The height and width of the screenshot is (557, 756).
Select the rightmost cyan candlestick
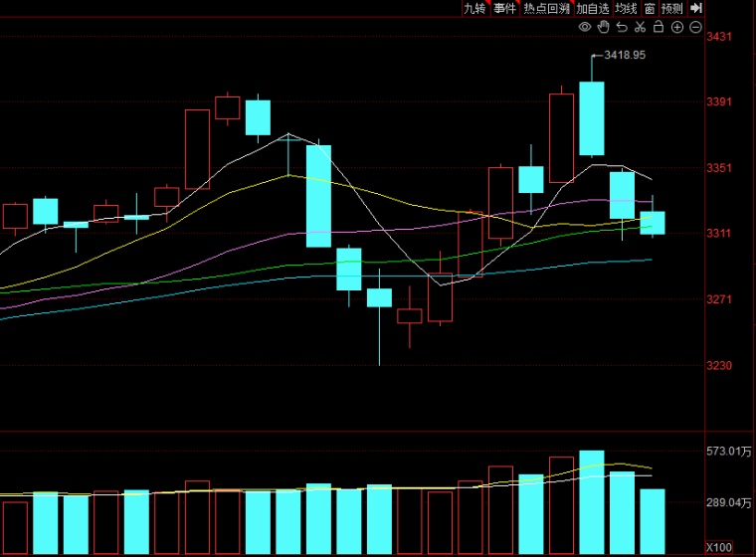[x=653, y=223]
